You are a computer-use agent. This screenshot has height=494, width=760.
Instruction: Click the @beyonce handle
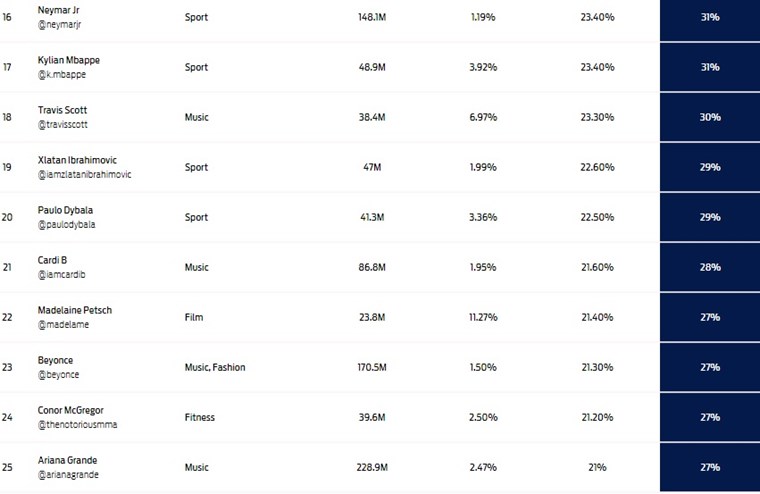(58, 375)
